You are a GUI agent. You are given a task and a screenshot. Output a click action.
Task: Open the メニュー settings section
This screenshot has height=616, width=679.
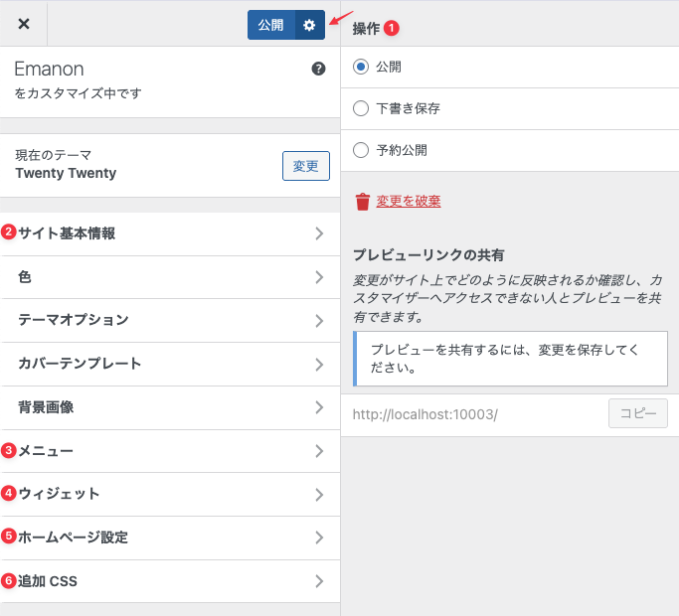click(x=169, y=451)
